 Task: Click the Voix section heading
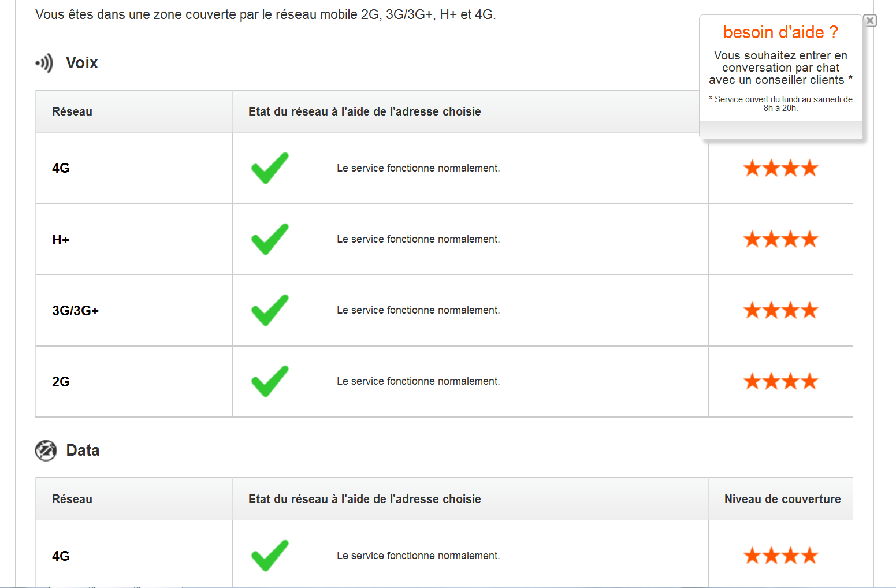click(x=82, y=63)
